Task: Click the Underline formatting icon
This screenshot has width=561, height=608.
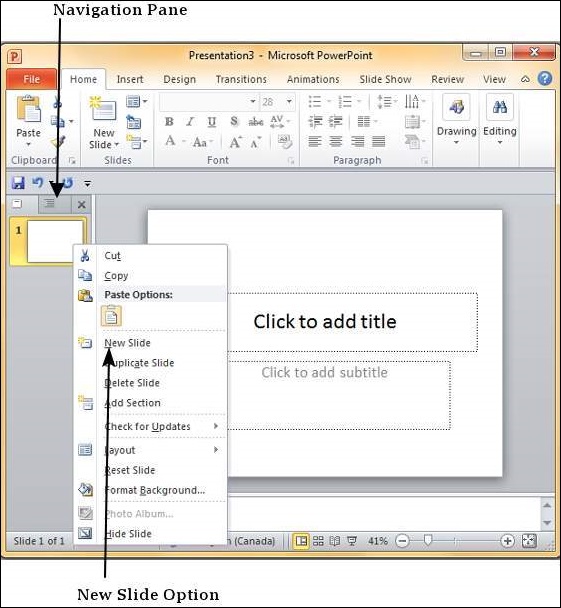Action: coord(211,121)
